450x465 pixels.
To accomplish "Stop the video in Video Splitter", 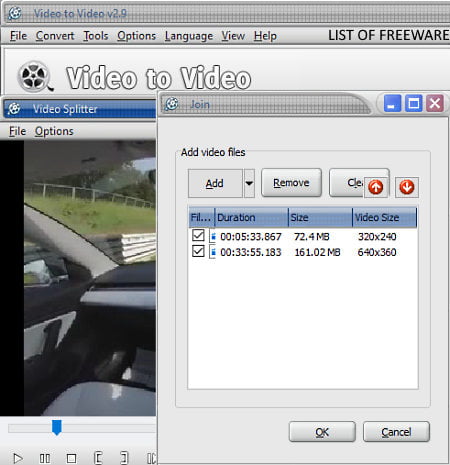I will [71, 458].
